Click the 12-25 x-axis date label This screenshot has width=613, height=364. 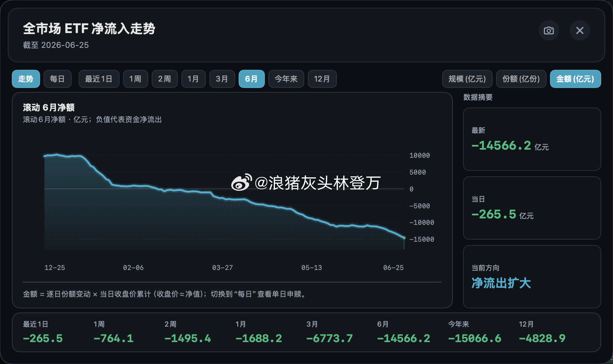[55, 268]
